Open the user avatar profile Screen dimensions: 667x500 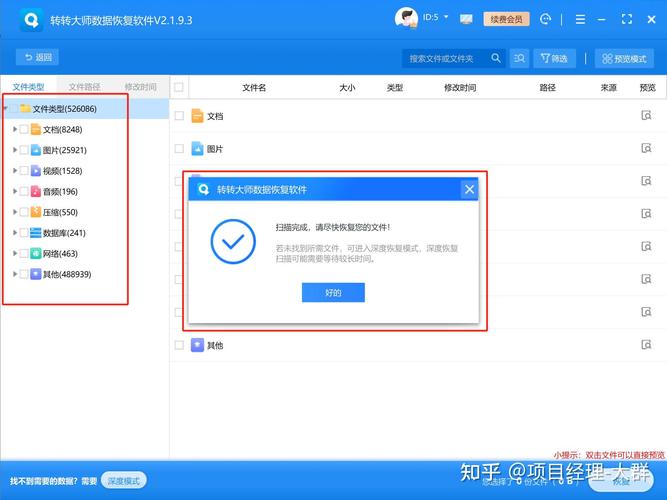point(406,18)
